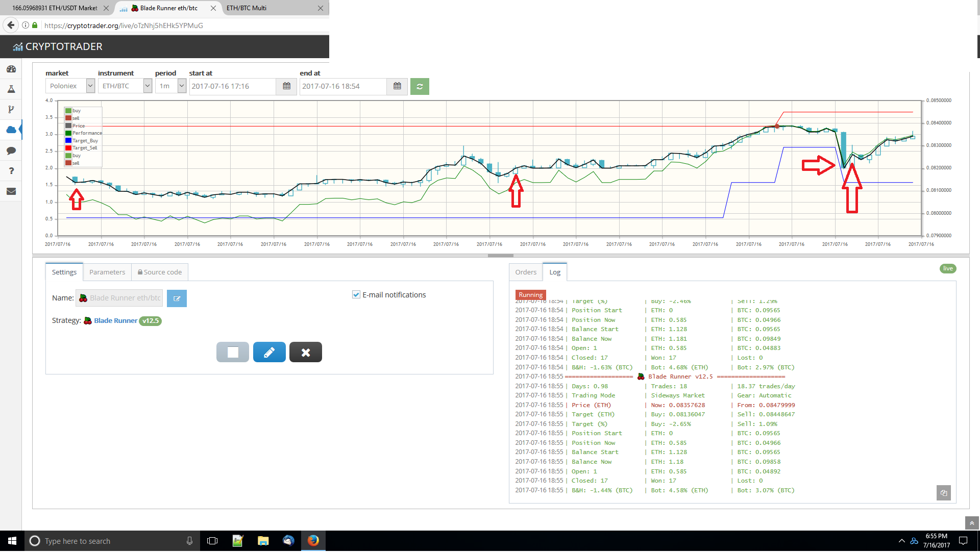Screen dimensions: 980x552
Task: Click the Firefox taskbar icon
Action: (313, 541)
